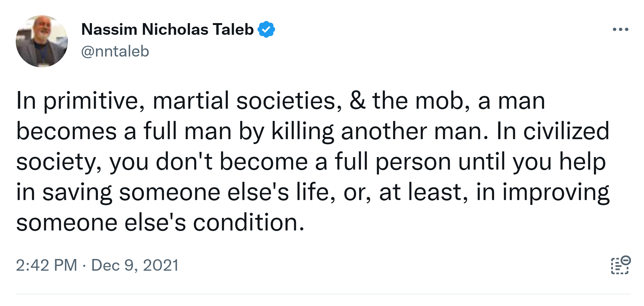
Task: Click the word "saving" in the tweet
Action: coord(77,193)
